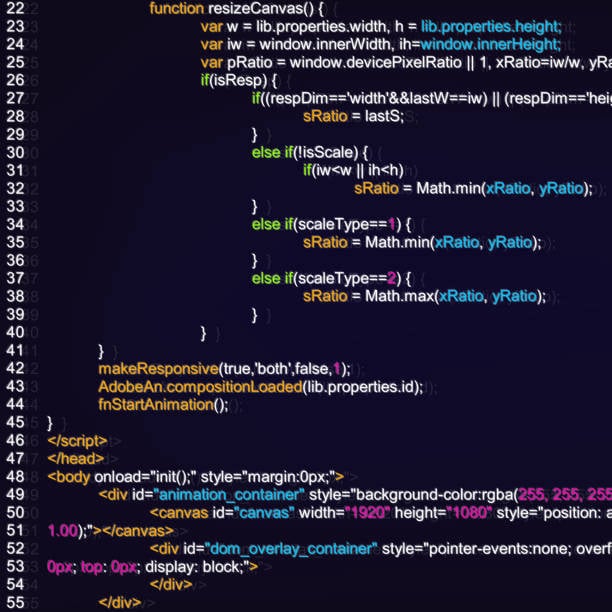The image size is (612, 612).
Task: Click the 'animation_container' id value
Action: point(229,495)
